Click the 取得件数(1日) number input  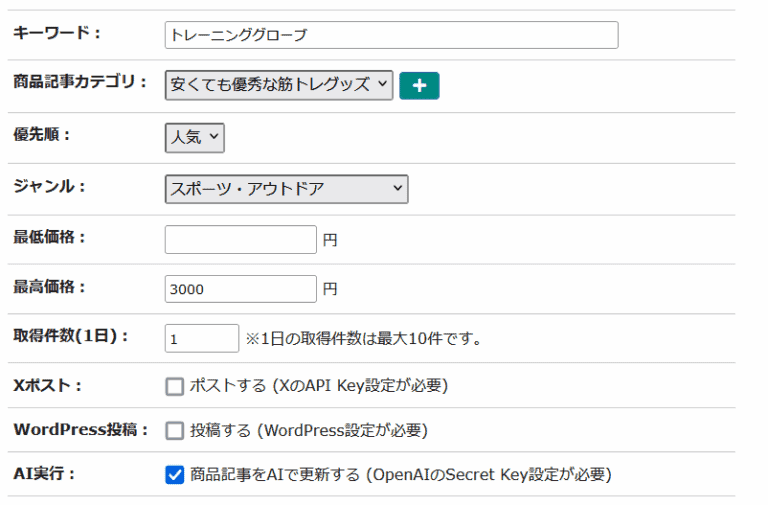[202, 339]
